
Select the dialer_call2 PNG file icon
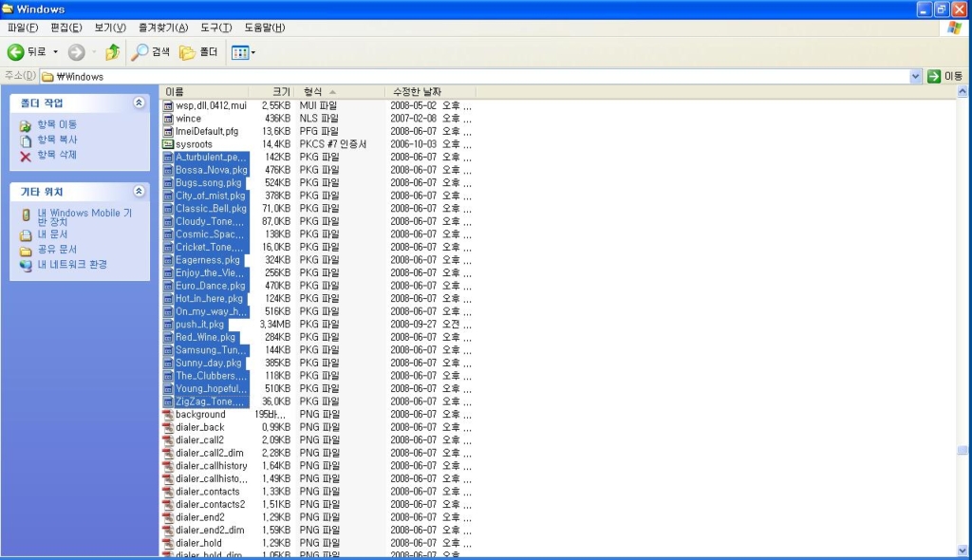[168, 440]
